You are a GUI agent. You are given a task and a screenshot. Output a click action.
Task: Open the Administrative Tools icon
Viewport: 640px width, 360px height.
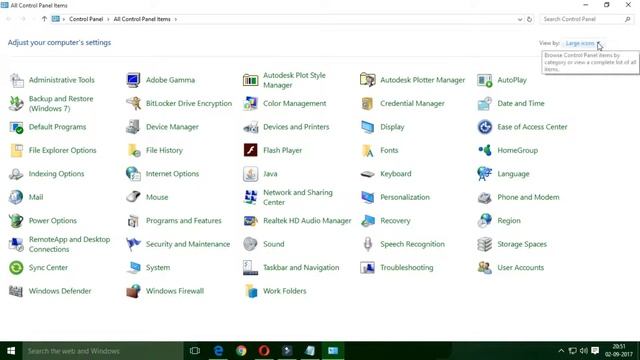coord(17,80)
